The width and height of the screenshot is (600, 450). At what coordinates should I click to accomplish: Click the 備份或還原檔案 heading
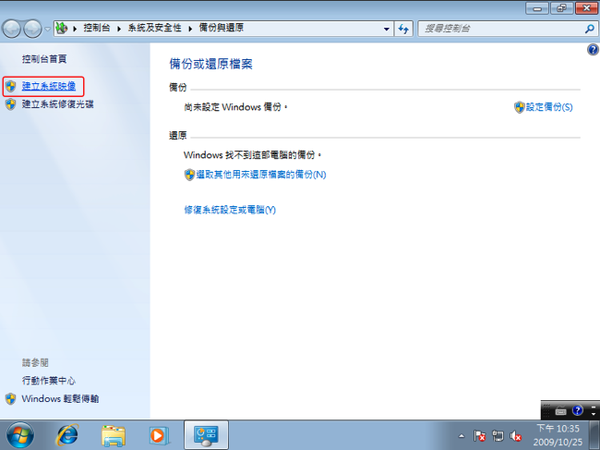211,64
